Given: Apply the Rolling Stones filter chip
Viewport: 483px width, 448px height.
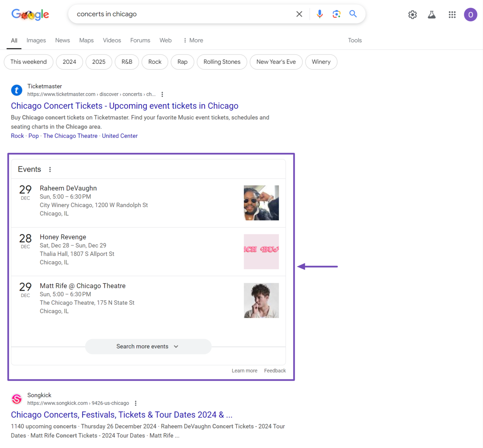Looking at the screenshot, I should click(222, 62).
